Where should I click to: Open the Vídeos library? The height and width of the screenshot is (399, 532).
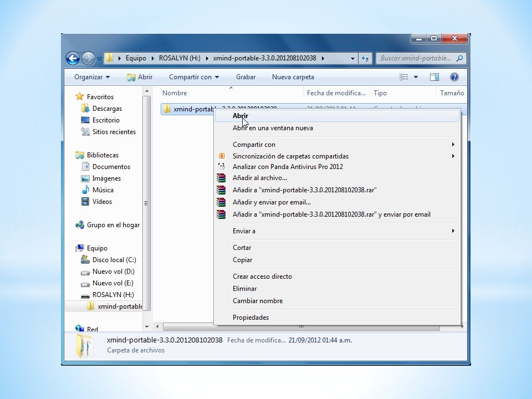[96, 202]
